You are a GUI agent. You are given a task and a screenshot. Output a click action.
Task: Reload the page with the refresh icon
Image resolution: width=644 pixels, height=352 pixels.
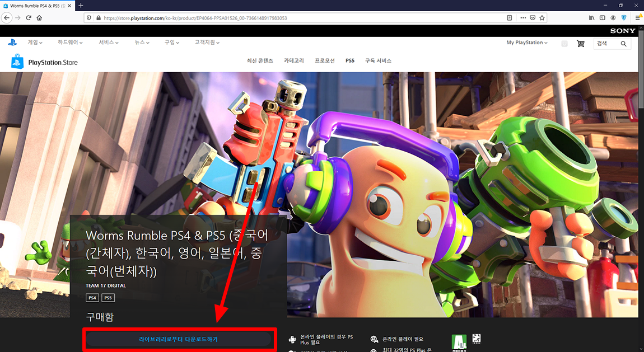(x=29, y=18)
